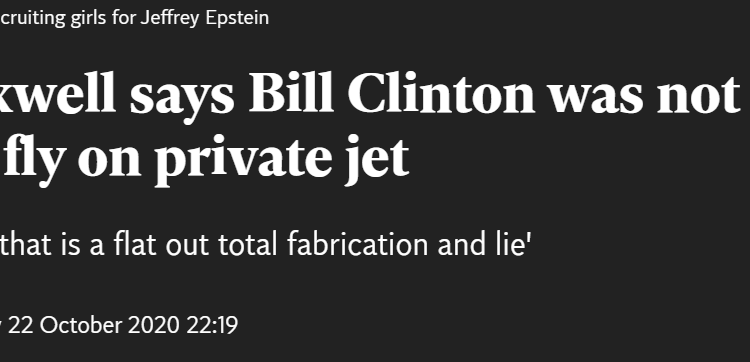Screen dimensions: 750x362
Task: Click the partial headline word 'xwell'
Action: coord(57,94)
